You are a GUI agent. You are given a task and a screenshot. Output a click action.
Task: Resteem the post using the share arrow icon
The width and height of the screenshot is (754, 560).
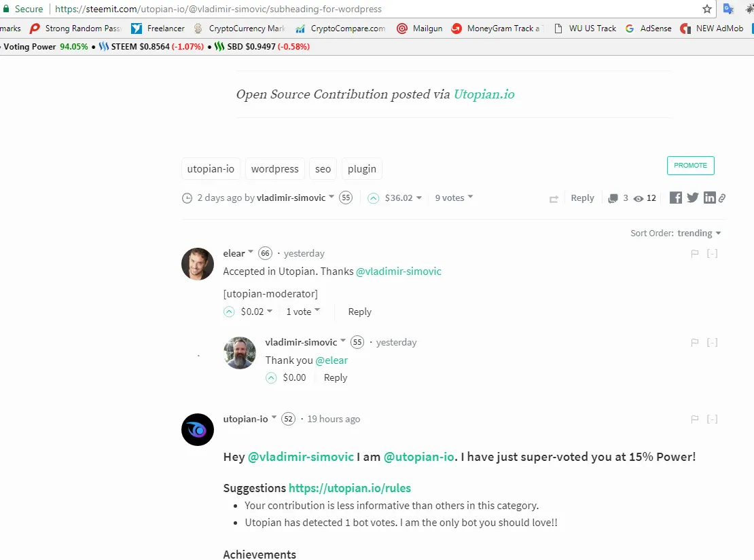pos(554,198)
